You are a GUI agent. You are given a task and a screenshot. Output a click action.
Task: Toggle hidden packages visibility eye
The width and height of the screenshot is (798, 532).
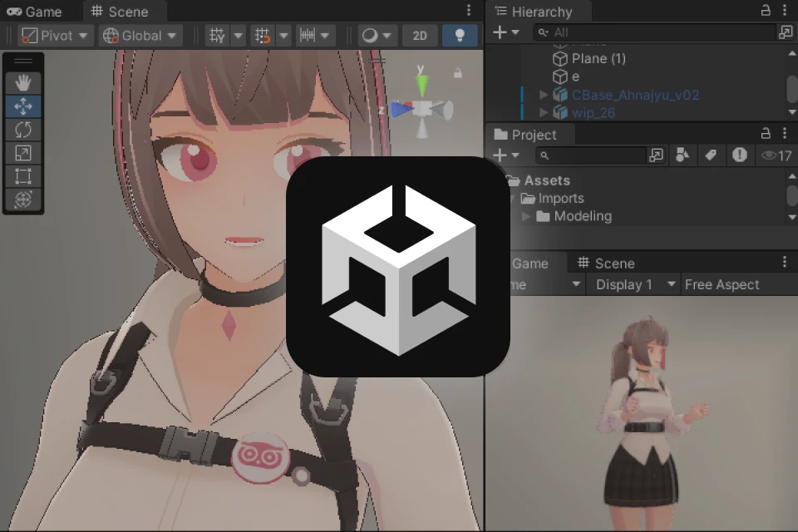point(776,155)
